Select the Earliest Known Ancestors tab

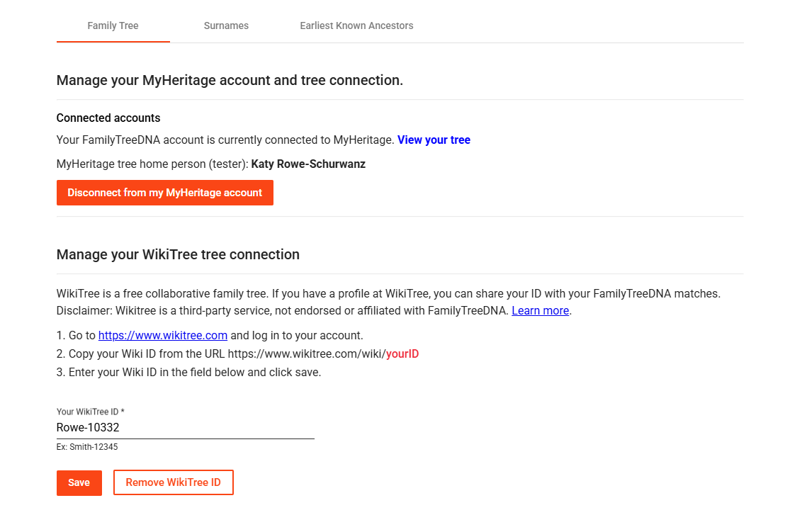point(356,26)
